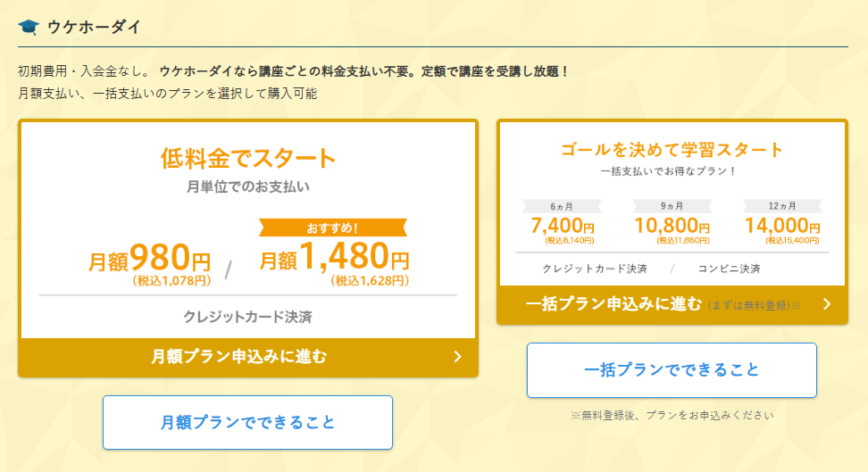This screenshot has width=868, height=472.
Task: Select the 12ヵ月 plan label
Action: [x=781, y=206]
